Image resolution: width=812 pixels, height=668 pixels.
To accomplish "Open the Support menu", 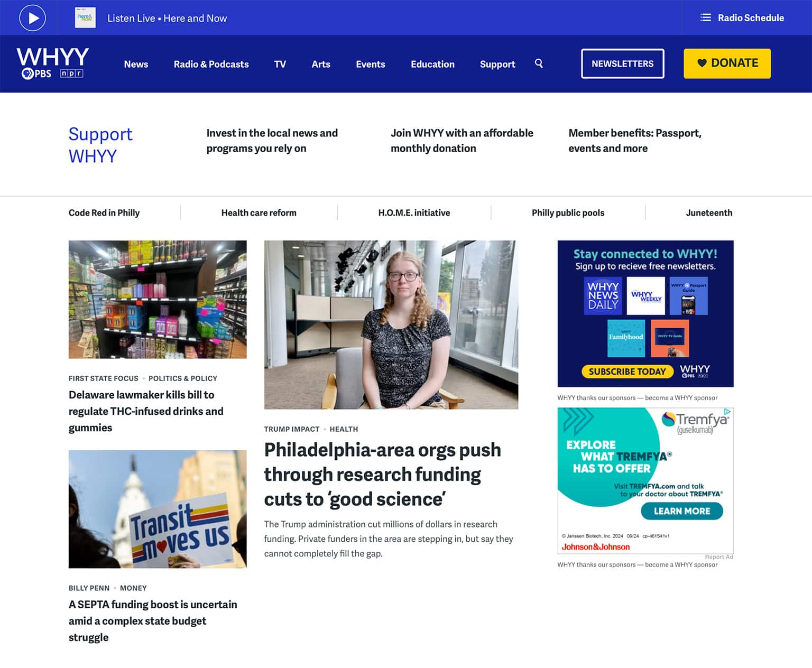I will 497,64.
